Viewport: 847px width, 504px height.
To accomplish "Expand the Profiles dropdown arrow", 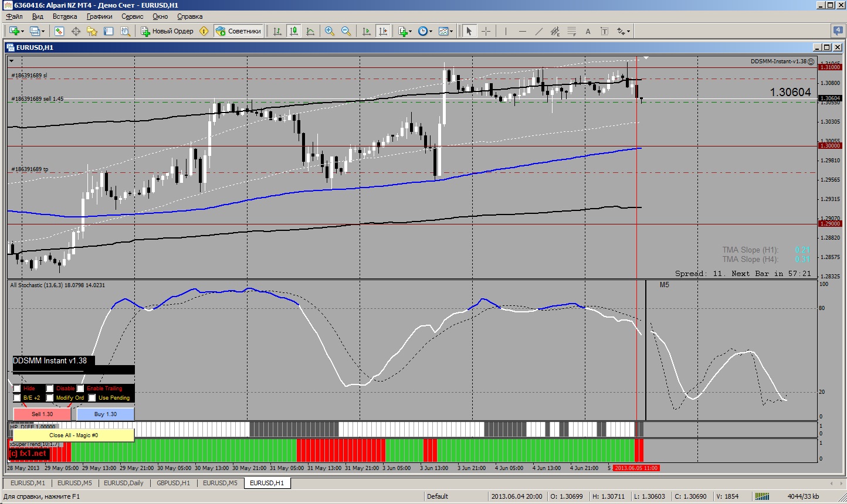I will pyautogui.click(x=43, y=31).
